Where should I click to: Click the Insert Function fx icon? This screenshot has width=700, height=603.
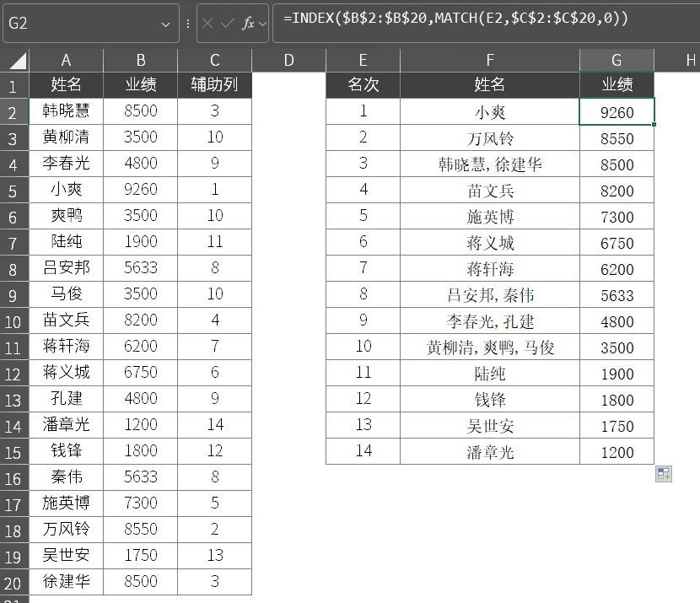248,23
